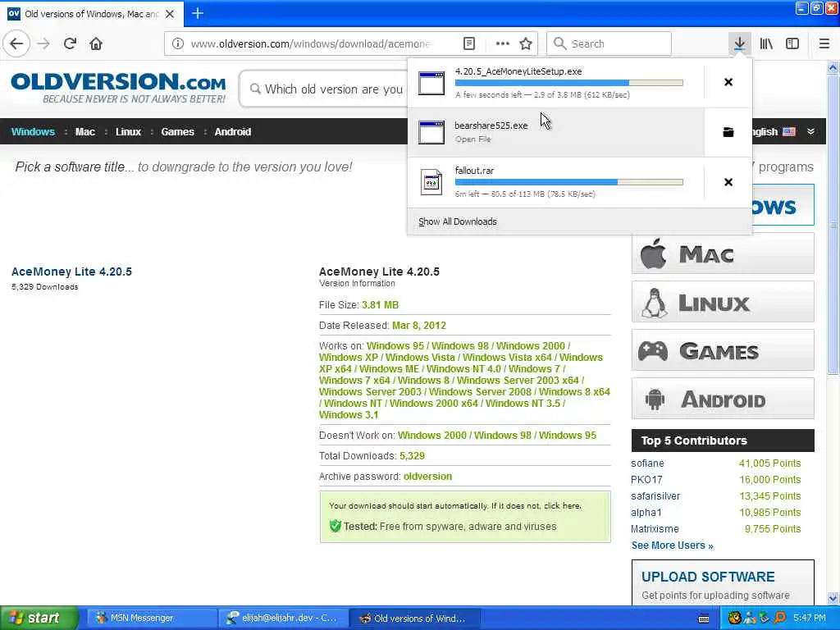Open contributor sofiane's profile

click(647, 463)
